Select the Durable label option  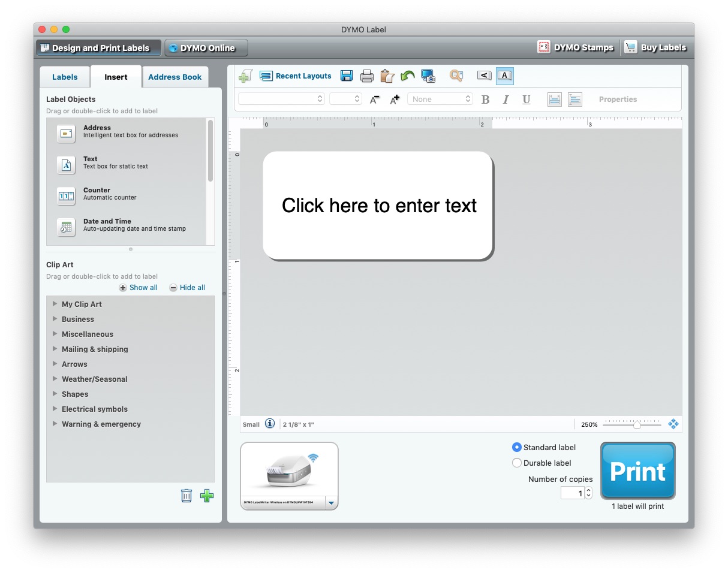[x=517, y=463]
